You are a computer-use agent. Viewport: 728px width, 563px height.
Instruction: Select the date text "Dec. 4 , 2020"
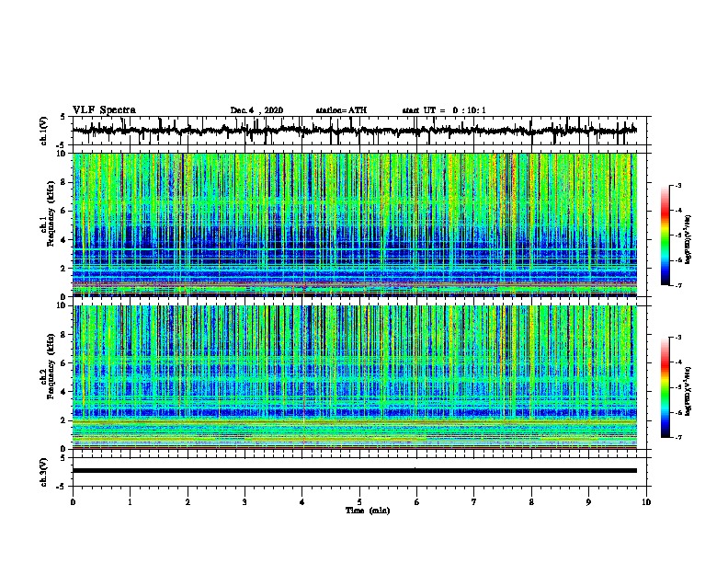coord(256,110)
